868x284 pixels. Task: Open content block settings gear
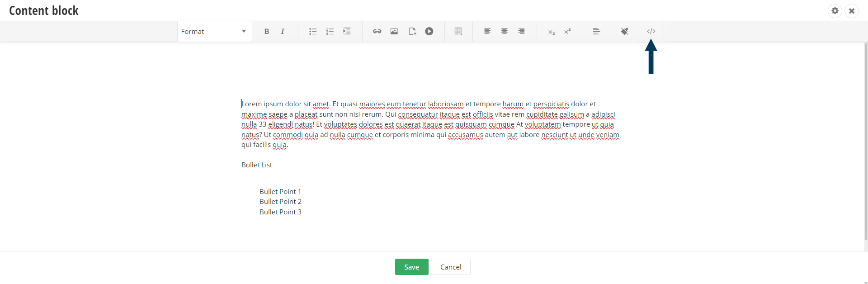[x=835, y=10]
